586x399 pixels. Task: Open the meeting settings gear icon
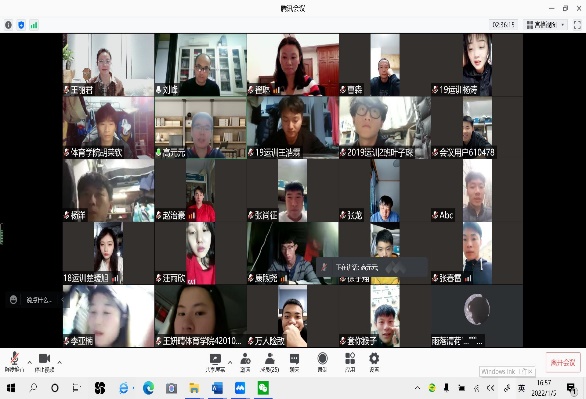[374, 362]
